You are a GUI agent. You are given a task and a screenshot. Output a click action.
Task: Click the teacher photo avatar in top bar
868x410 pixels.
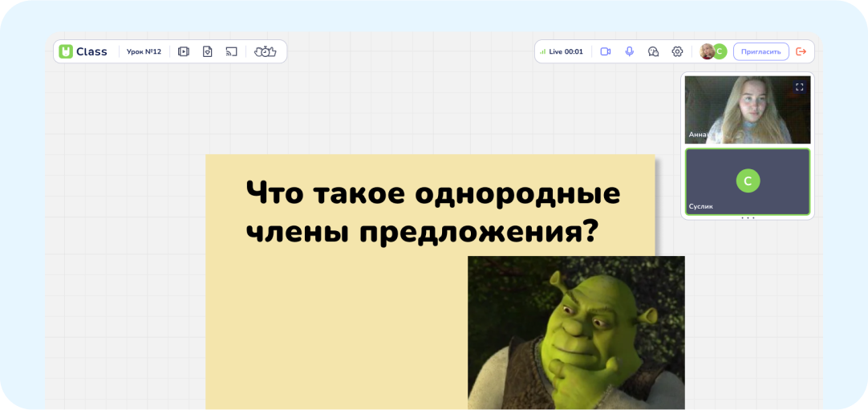pyautogui.click(x=707, y=51)
